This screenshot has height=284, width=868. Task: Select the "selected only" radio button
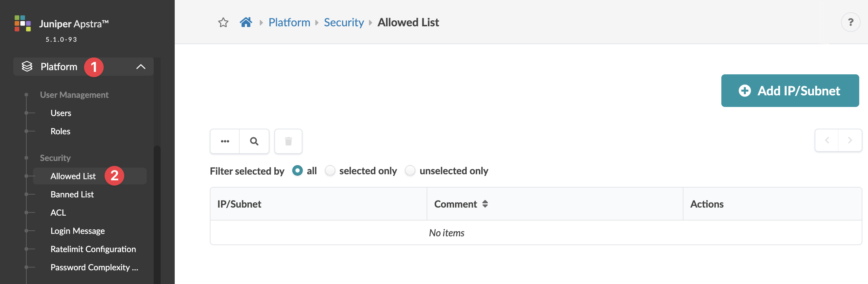point(330,171)
